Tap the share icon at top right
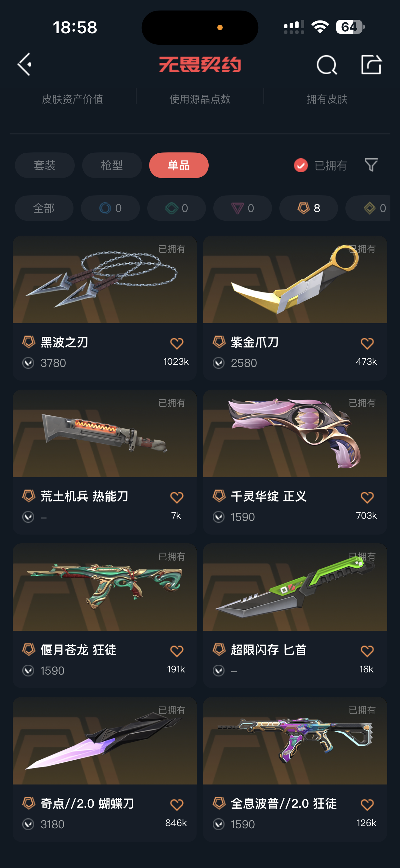The image size is (400, 868). [371, 64]
